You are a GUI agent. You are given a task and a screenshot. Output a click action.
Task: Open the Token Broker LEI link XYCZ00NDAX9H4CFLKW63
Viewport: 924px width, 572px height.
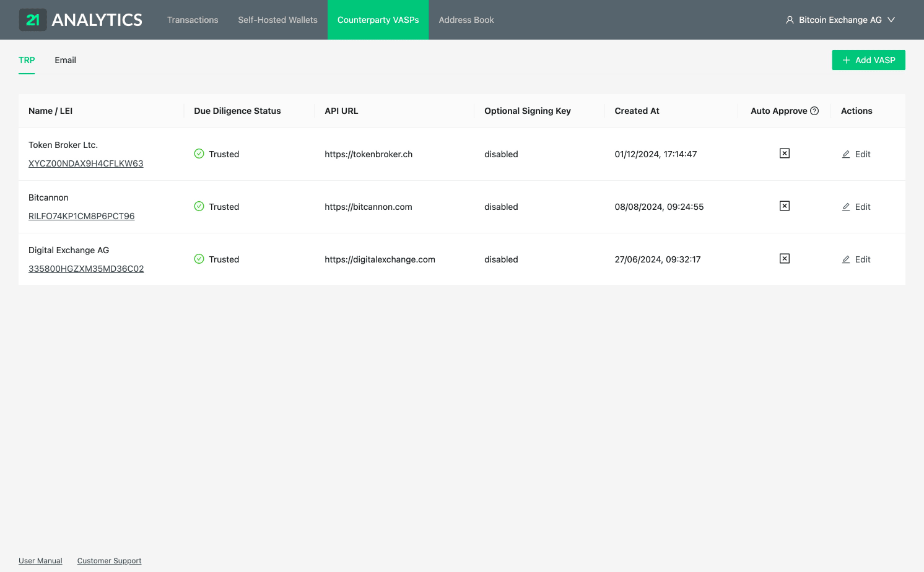pos(85,163)
